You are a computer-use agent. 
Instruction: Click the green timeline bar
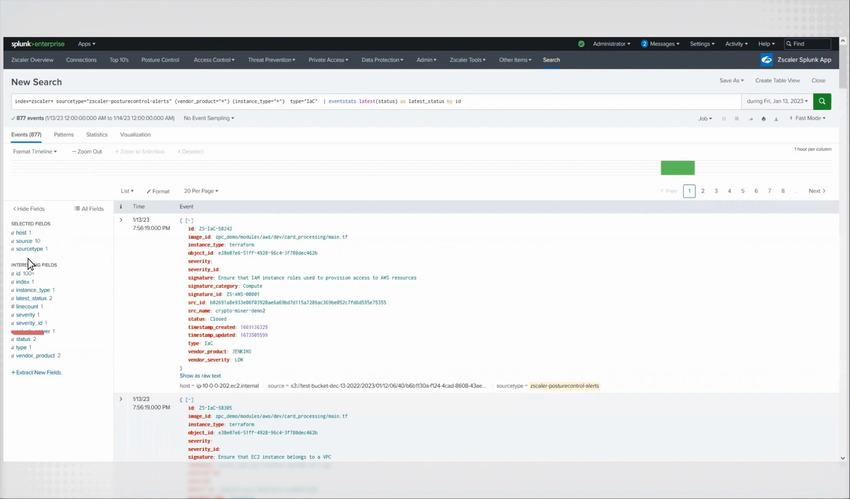[x=677, y=168]
